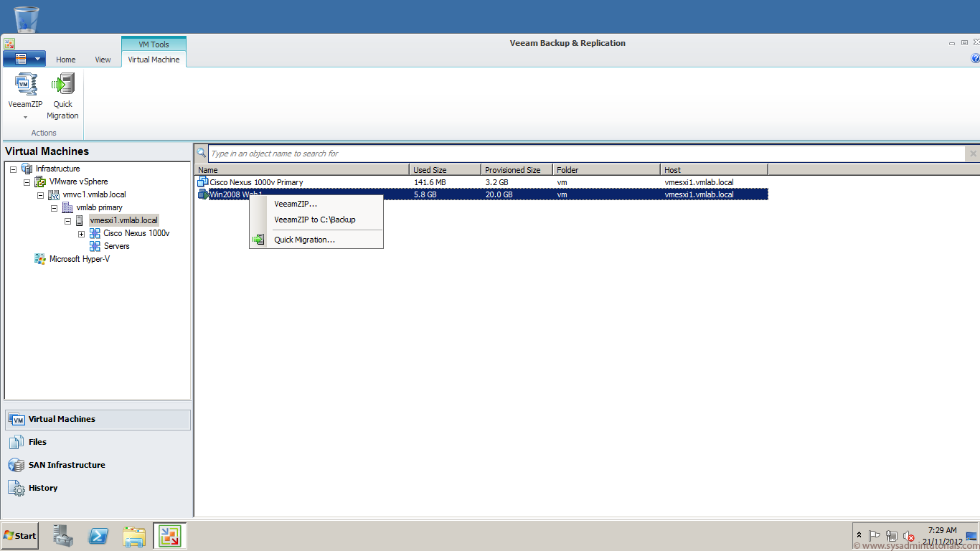Sort list by Host column header
The image size is (980, 551).
(x=714, y=170)
